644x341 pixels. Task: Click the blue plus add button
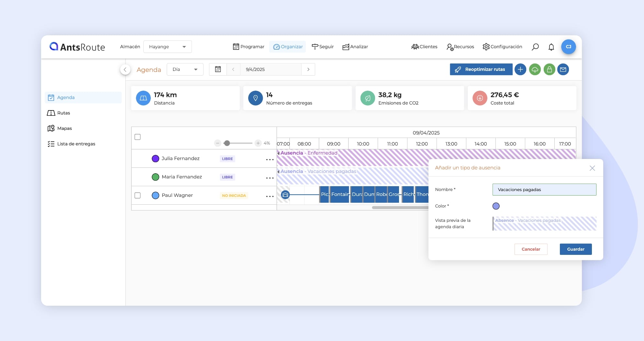[x=520, y=69]
